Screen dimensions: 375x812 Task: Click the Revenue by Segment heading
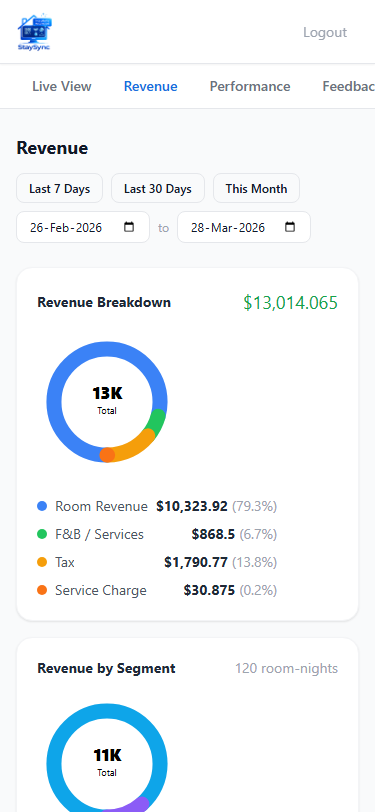coord(106,668)
